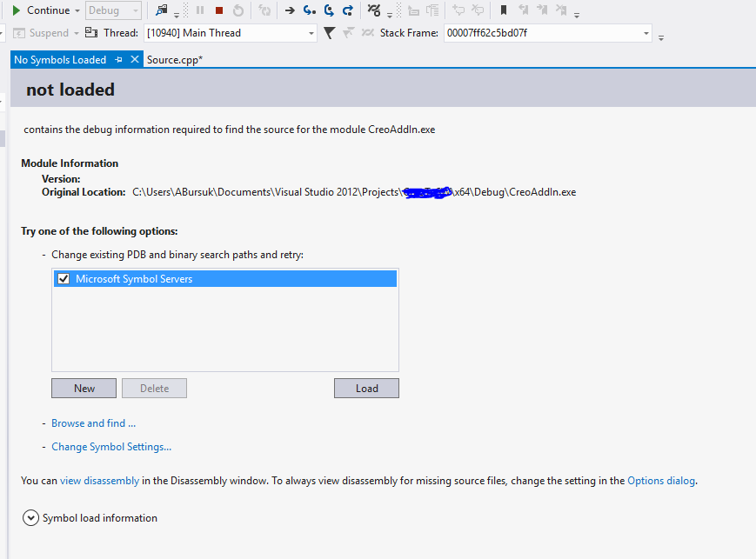Toggle bookmark with the bookmark icon
This screenshot has width=756, height=559.
(504, 10)
